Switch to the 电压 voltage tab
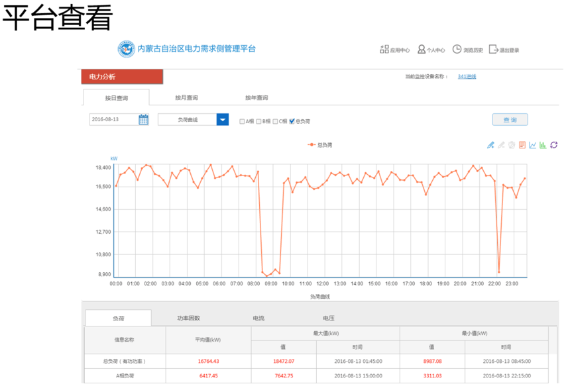This screenshot has width=570, height=392. pos(329,318)
